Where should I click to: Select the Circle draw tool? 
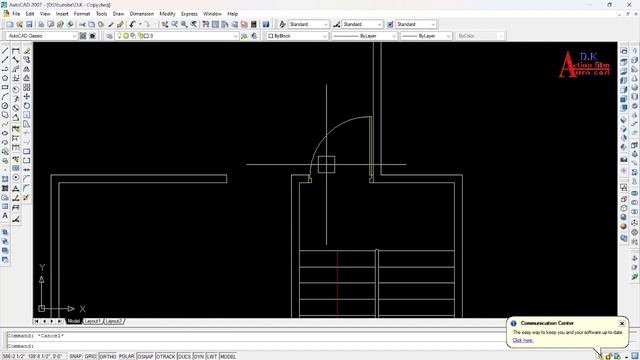point(5,106)
